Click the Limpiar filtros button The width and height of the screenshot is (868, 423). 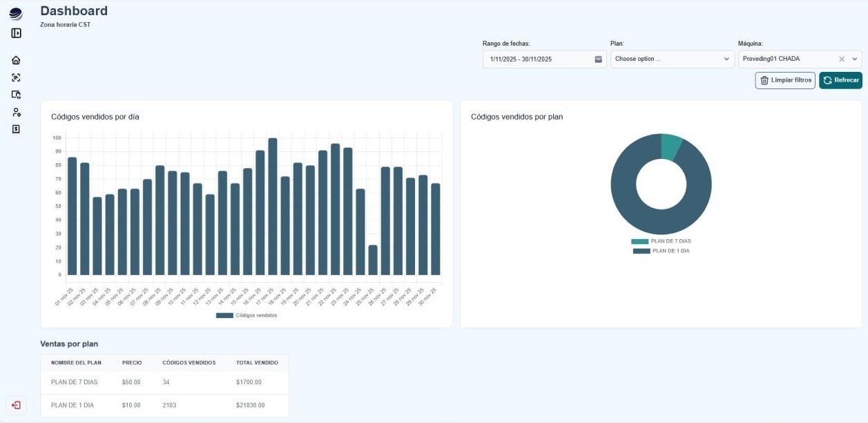(x=785, y=80)
